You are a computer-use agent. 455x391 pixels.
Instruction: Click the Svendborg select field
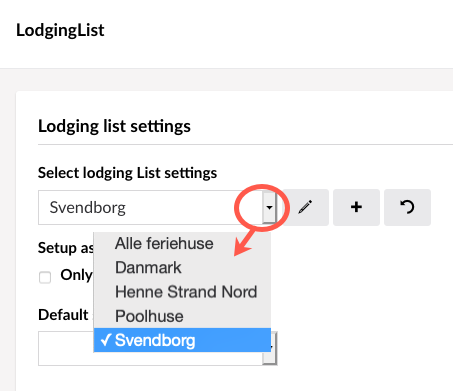tap(157, 208)
